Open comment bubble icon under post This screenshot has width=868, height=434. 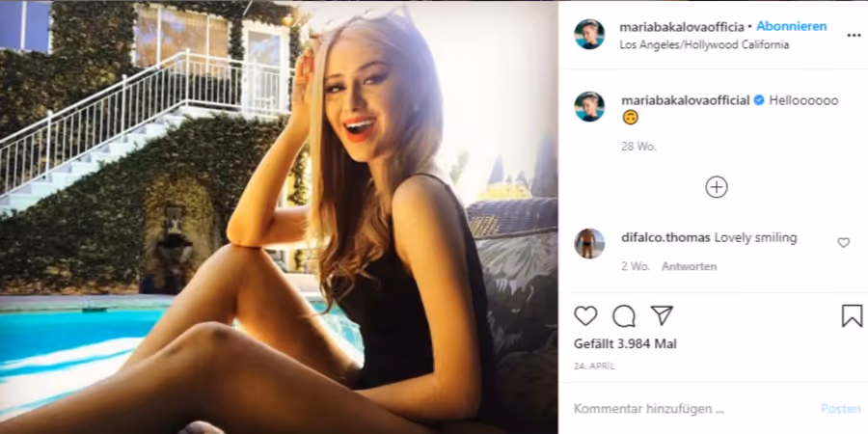(x=624, y=316)
